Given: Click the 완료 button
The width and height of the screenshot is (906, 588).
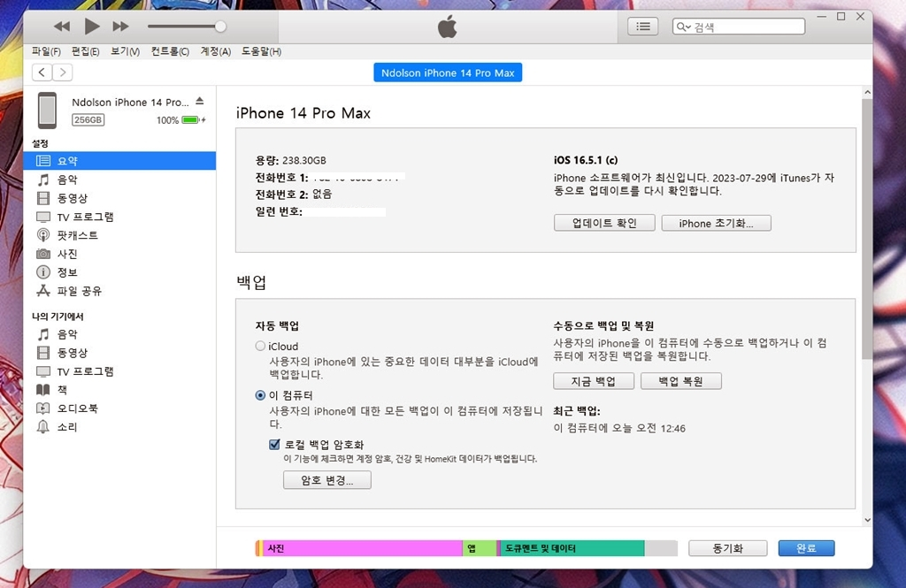Looking at the screenshot, I should [806, 548].
